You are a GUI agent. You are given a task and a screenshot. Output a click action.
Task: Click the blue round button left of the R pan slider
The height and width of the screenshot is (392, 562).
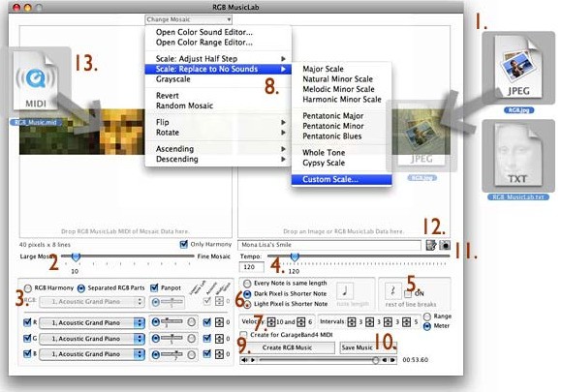(x=156, y=322)
